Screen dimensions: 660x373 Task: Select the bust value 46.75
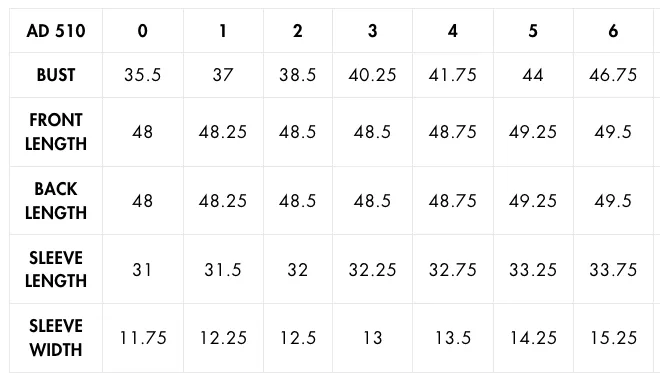[613, 75]
